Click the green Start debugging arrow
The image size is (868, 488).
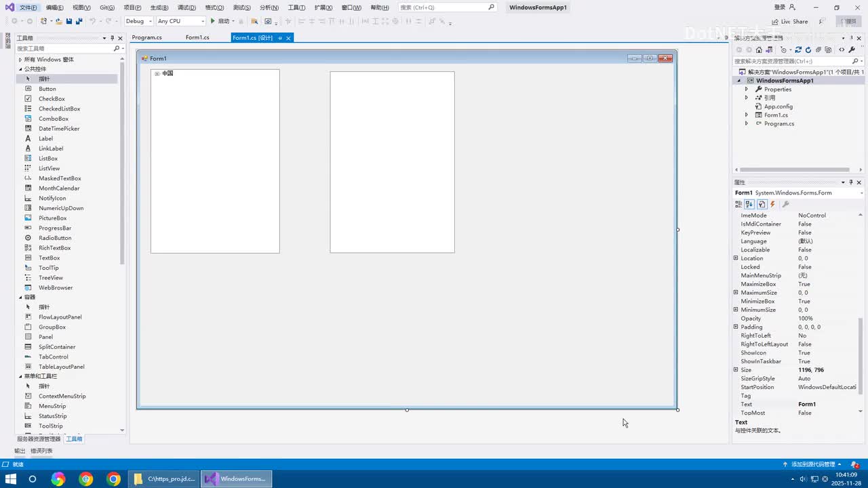[x=212, y=21]
